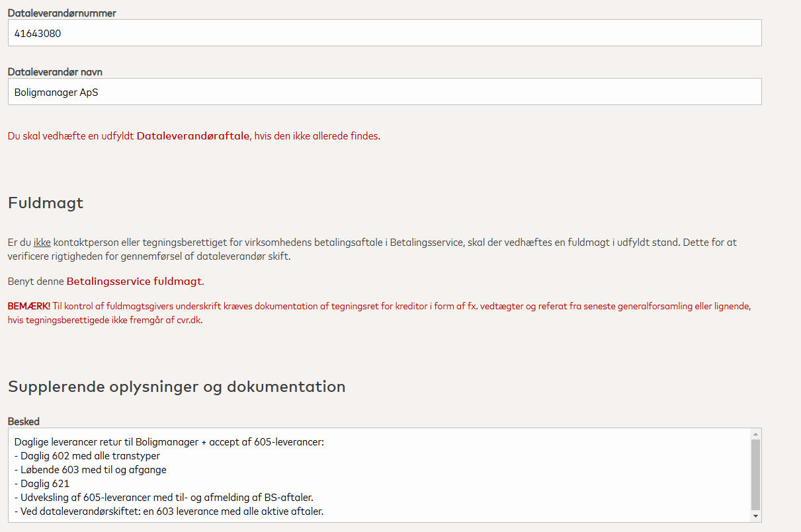Click the red BEMÆRK! warning text

pyautogui.click(x=29, y=307)
